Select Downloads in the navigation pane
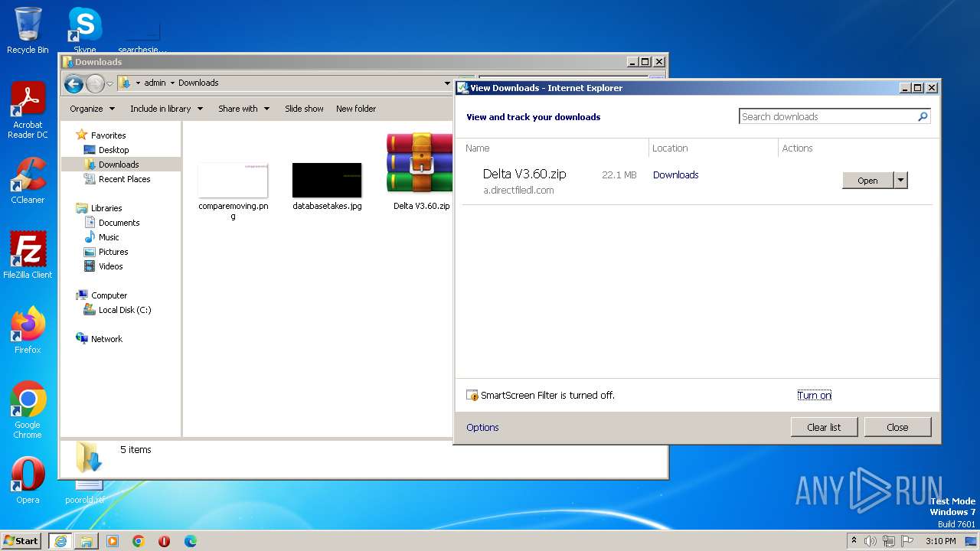Viewport: 980px width, 551px height. pos(119,165)
